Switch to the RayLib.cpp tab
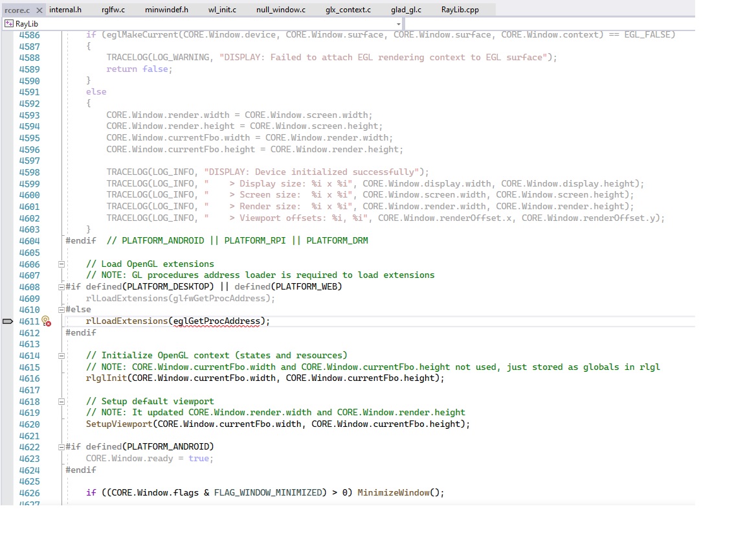 point(461,10)
